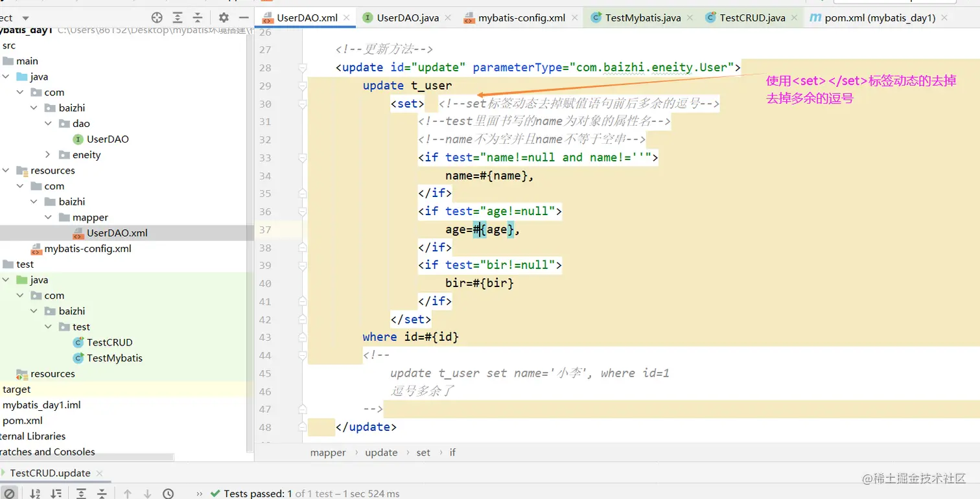Click 'where id=#{id}' on line 43
This screenshot has width=980, height=499.
tap(411, 337)
